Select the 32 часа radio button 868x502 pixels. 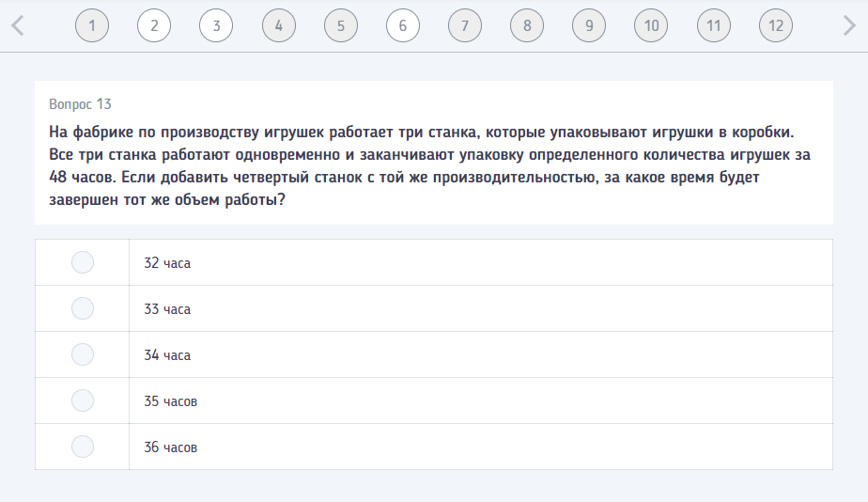(83, 262)
